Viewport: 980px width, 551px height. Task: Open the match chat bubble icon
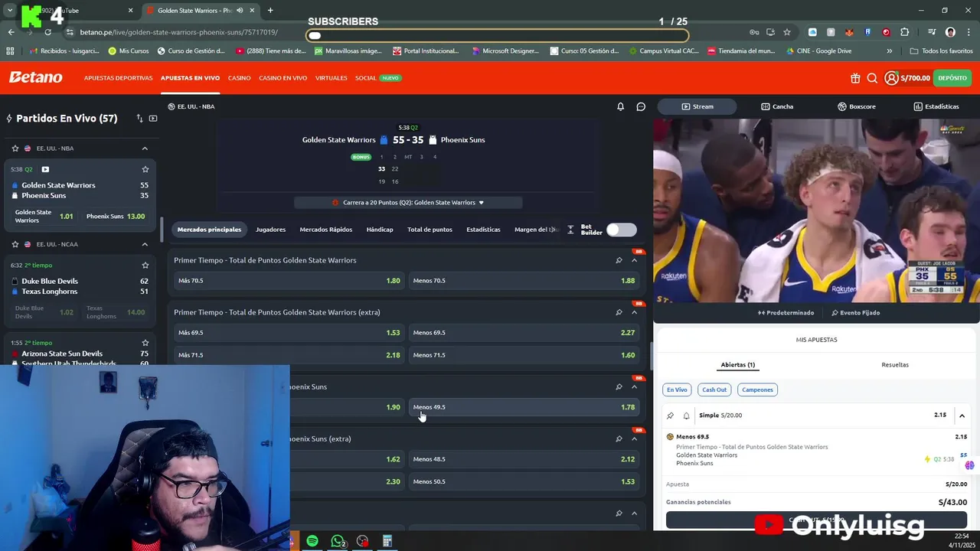641,106
